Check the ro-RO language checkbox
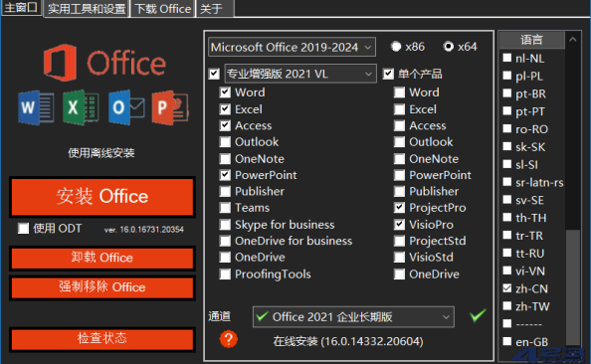The height and width of the screenshot is (364, 591). (507, 128)
